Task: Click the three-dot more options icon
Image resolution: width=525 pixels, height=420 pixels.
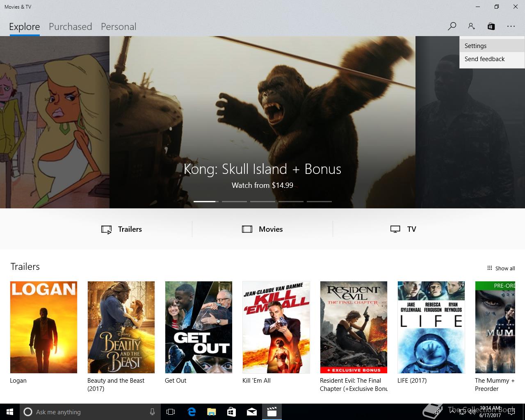Action: coord(511,26)
